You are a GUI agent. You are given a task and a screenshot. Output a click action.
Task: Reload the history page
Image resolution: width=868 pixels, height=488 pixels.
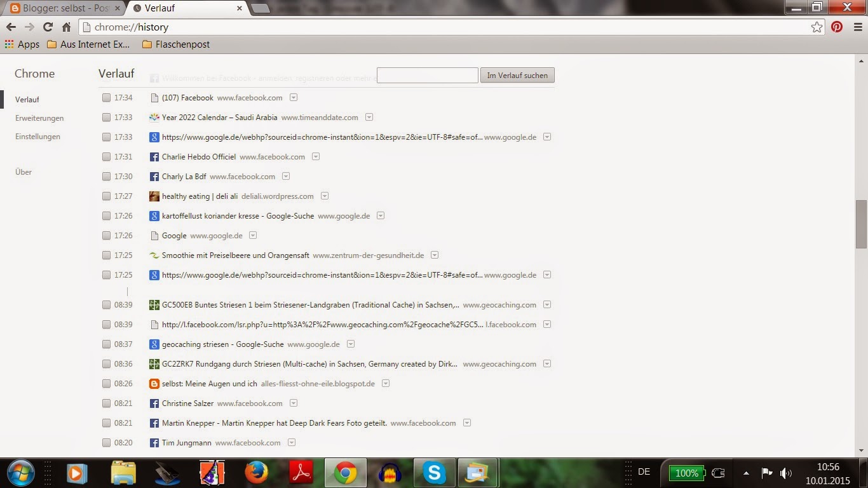coord(48,27)
